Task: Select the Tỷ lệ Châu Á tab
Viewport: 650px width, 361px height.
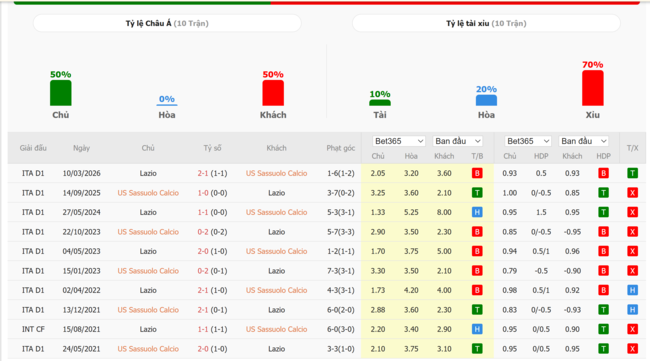Action: pyautogui.click(x=167, y=23)
